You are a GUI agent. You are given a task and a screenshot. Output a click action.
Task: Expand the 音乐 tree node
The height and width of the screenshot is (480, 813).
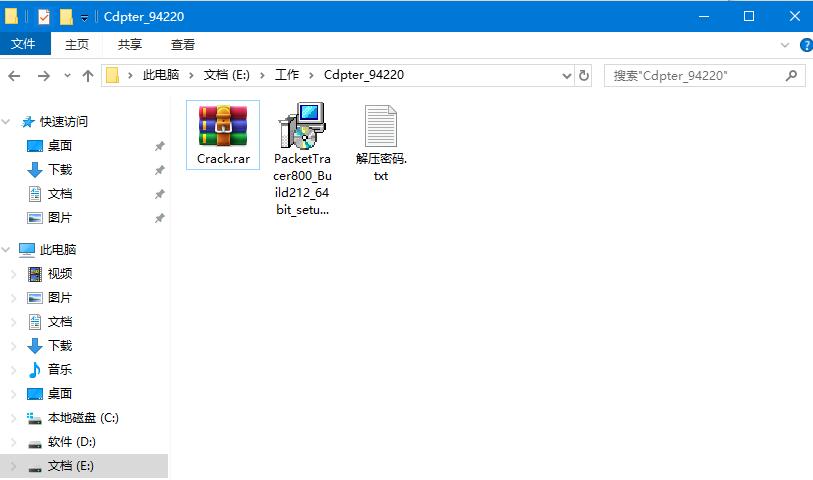click(x=14, y=370)
